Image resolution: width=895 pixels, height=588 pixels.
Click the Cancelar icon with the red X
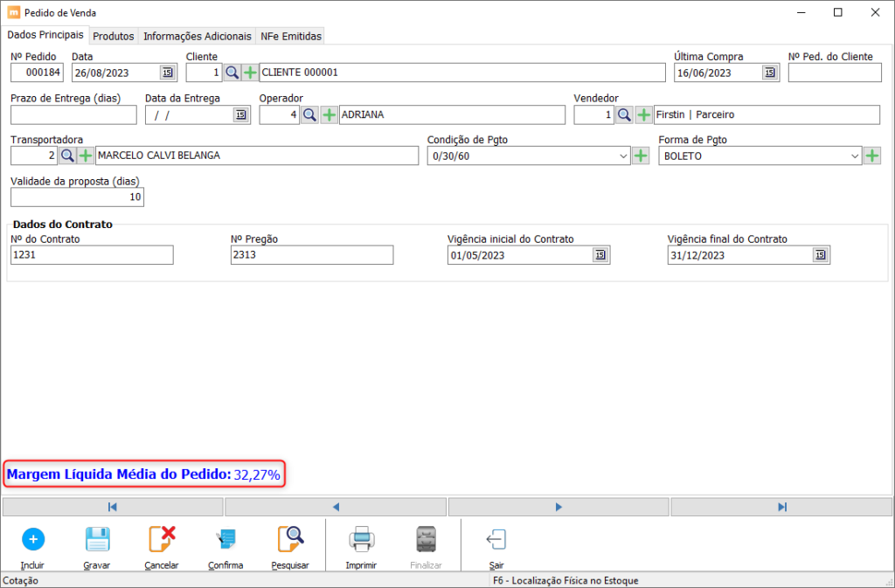pos(162,540)
